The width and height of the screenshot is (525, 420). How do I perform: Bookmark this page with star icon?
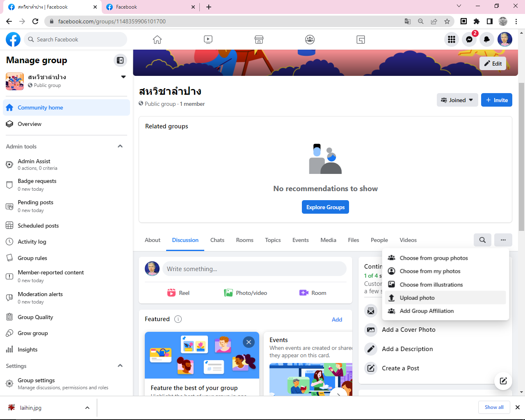coord(447,21)
